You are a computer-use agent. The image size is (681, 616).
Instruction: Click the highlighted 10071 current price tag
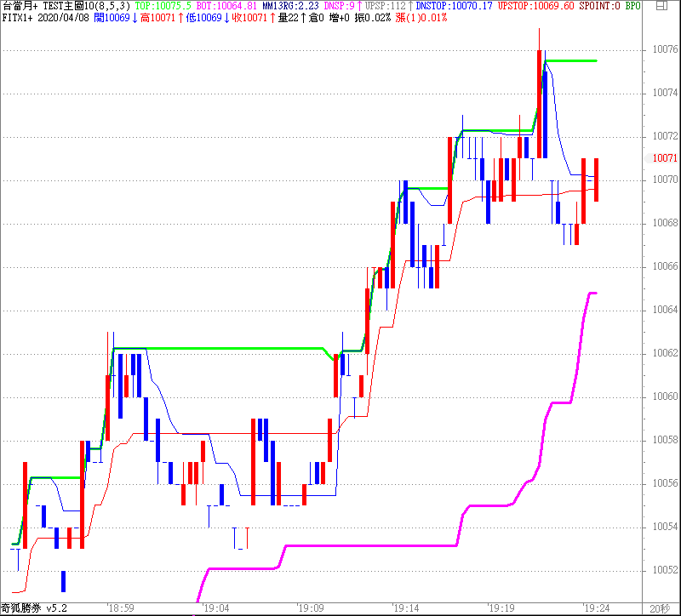click(x=664, y=158)
